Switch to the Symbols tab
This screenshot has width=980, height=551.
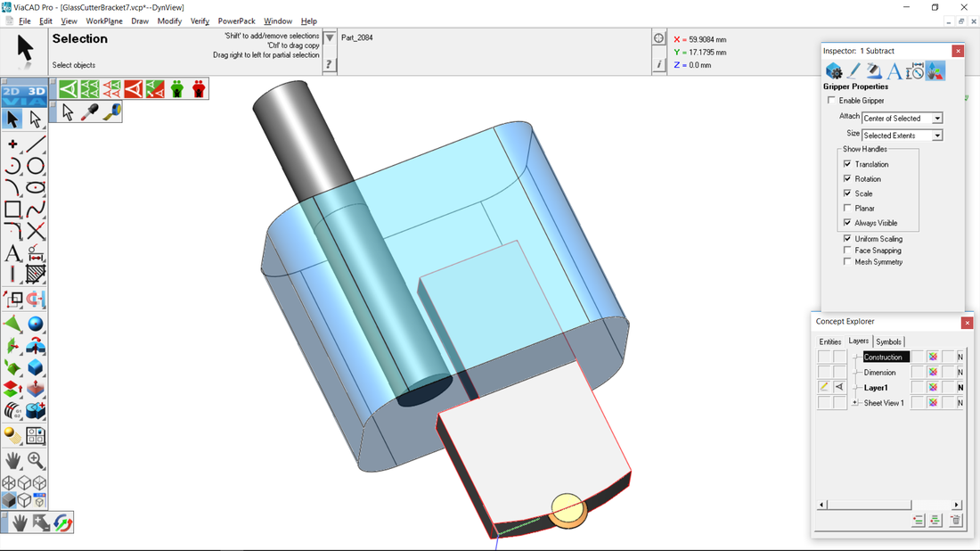(888, 341)
